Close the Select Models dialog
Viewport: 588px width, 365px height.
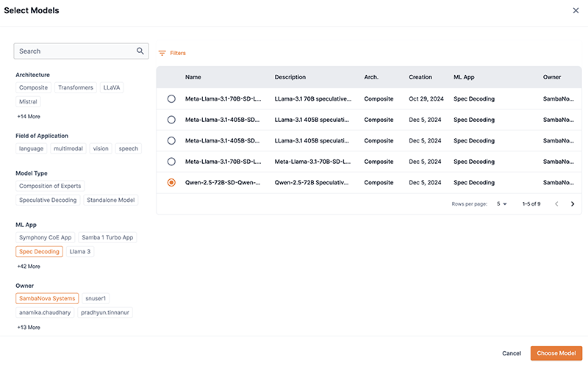576,10
